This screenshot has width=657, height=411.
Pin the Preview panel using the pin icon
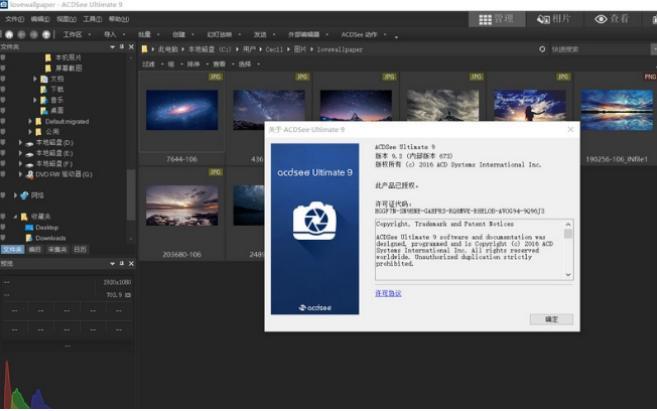pyautogui.click(x=121, y=263)
